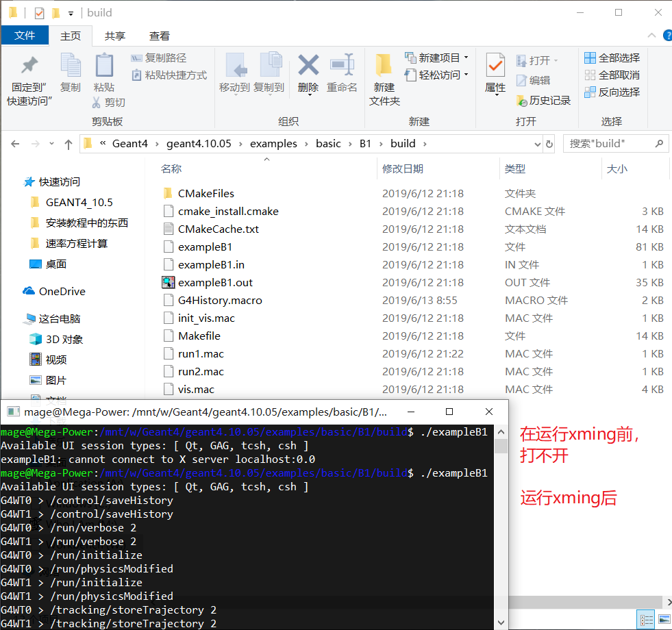This screenshot has width=672, height=630.
Task: Open the 文件 (File) menu
Action: pyautogui.click(x=25, y=36)
